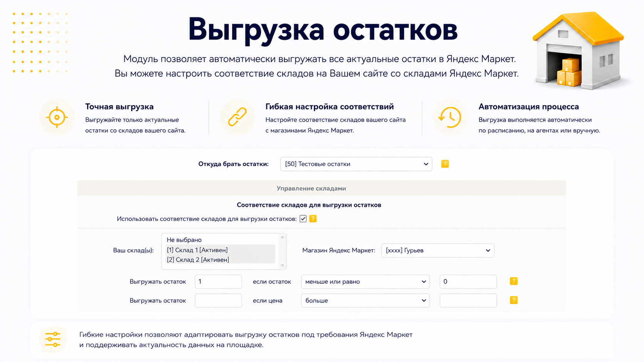Image resolution: width=644 pixels, height=362 pixels.
Task: Click the sliders settings icon at bottom
Action: 53,339
